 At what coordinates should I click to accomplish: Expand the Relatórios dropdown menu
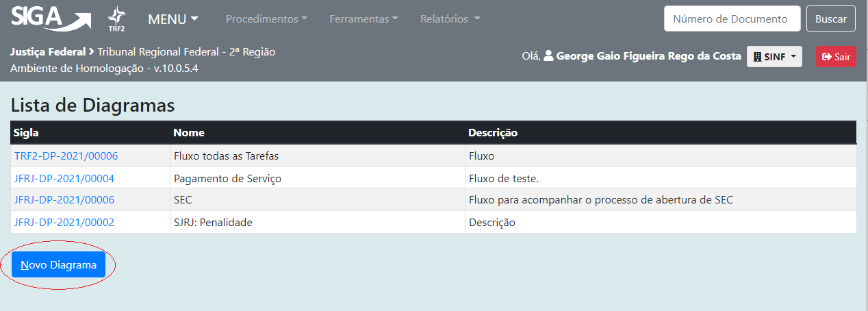pos(450,19)
